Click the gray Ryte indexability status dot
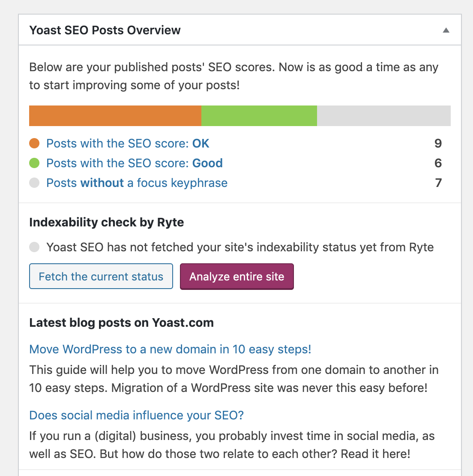Screen dimensions: 473x476 coord(34,247)
